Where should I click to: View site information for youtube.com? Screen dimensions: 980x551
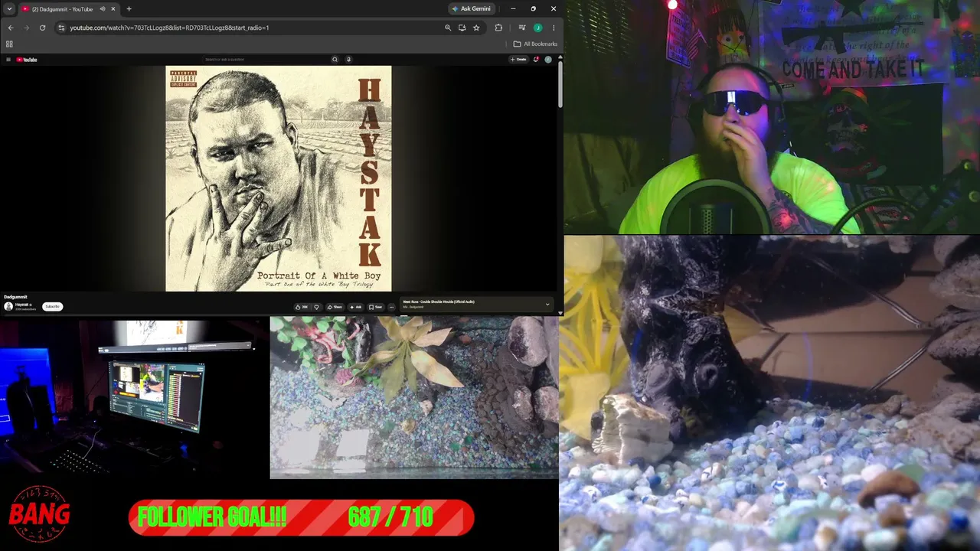coord(61,28)
